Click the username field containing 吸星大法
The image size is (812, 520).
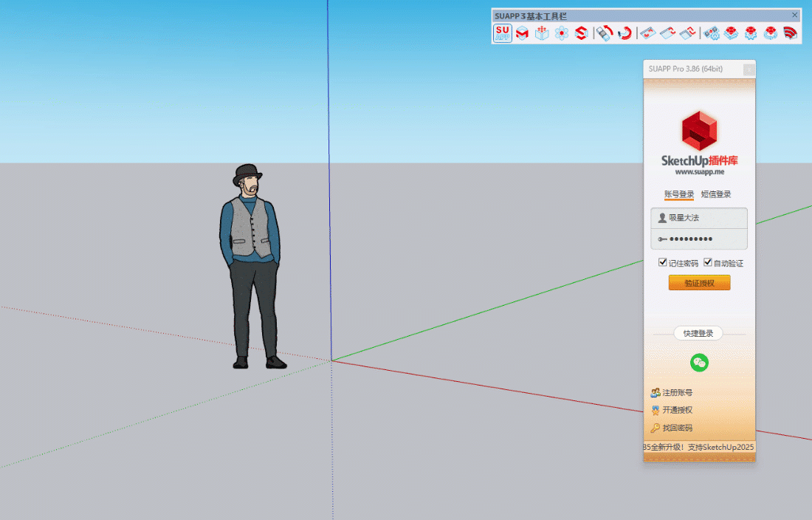pos(705,218)
